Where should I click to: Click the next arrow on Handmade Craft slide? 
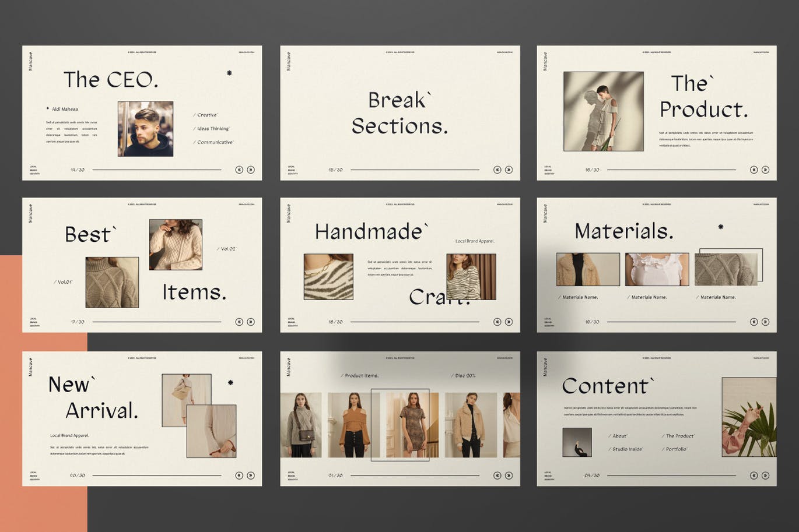[x=509, y=322]
